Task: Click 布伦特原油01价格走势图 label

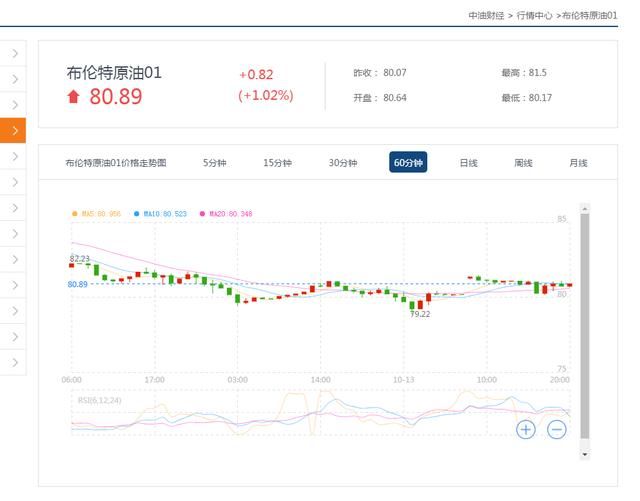Action: (116, 163)
